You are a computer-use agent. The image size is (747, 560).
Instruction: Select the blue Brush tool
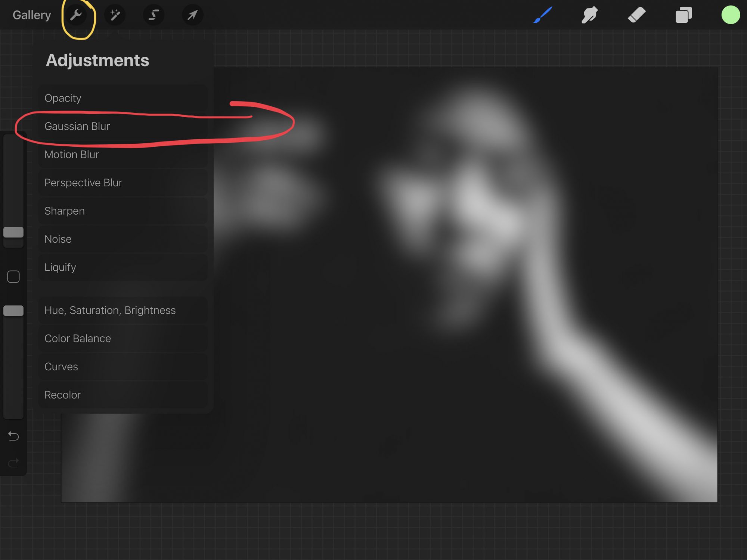(543, 15)
